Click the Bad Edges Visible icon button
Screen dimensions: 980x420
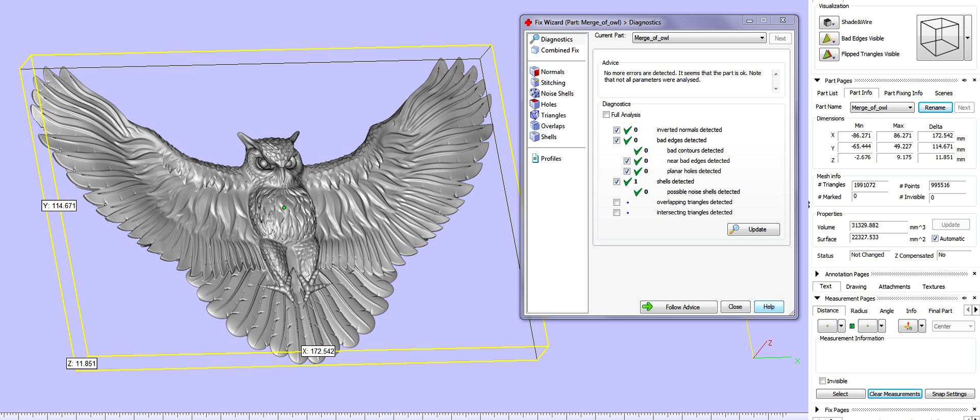pyautogui.click(x=829, y=38)
